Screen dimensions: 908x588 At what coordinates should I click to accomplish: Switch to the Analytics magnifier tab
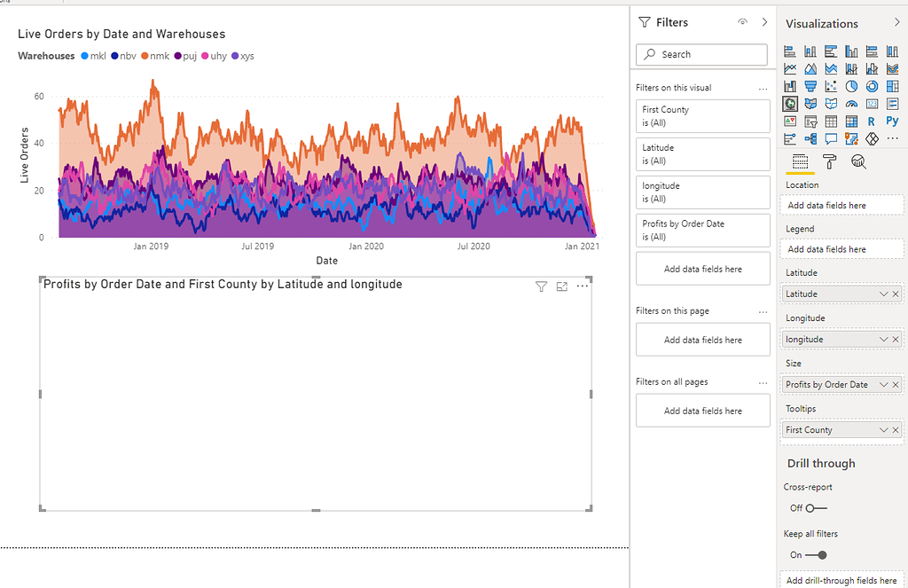click(x=858, y=162)
